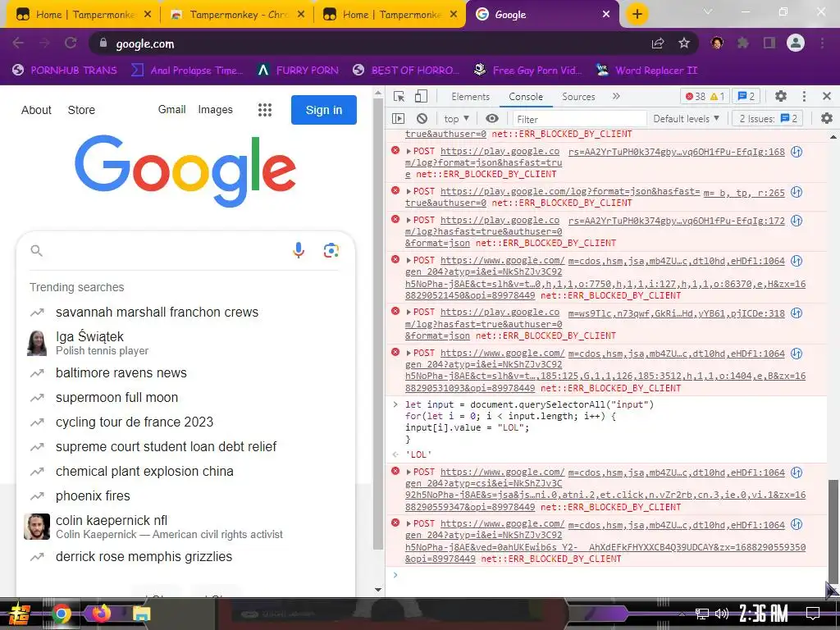Click the taskbar volume speaker icon

(x=722, y=614)
